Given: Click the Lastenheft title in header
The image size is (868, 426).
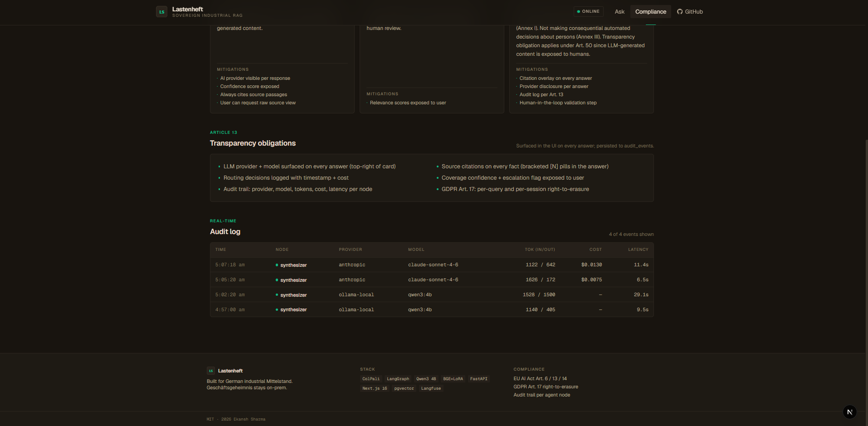Looking at the screenshot, I should coord(188,9).
